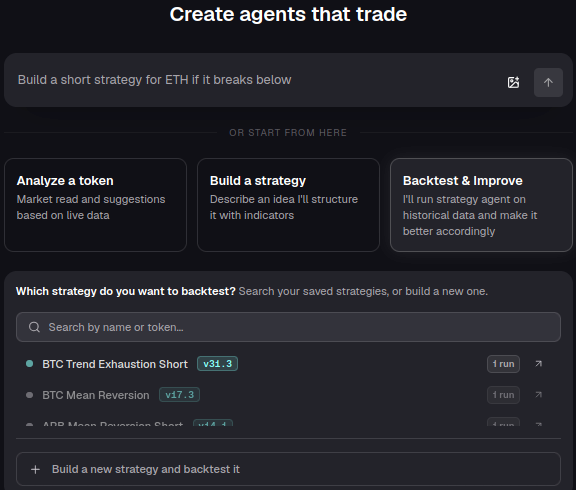Select the Build a strategy card
Screen dimensions: 576x490
pyautogui.click(x=288, y=205)
